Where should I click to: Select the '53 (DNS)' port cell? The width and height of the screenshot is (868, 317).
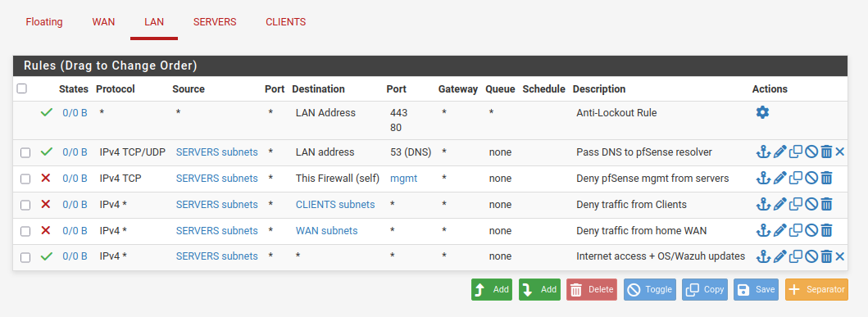410,152
